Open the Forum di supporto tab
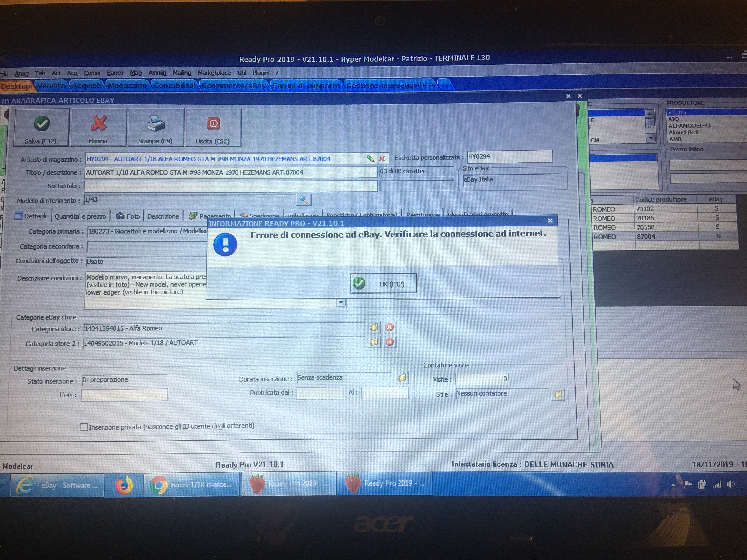The image size is (747, 560). [306, 85]
